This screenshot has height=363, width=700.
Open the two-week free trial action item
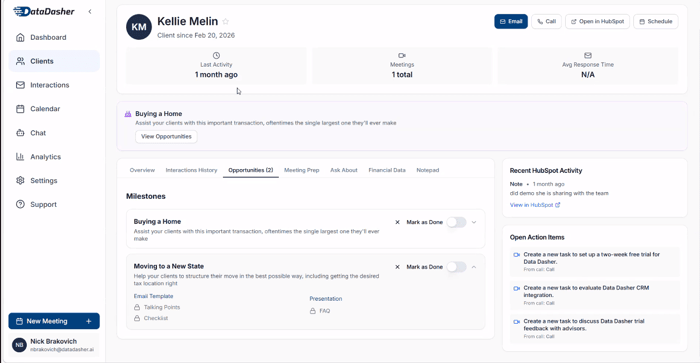[595, 262]
